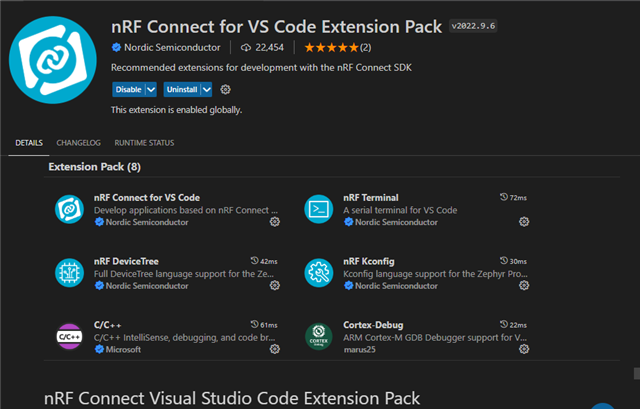Click the nRF Connect for VS Code icon
This screenshot has height=409, width=640.
(69, 209)
